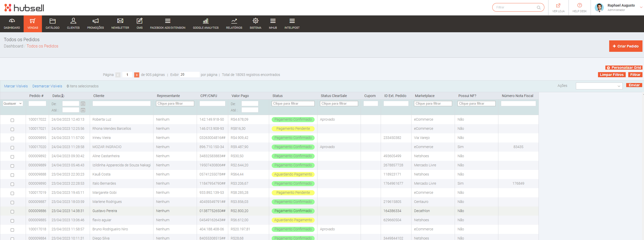The height and width of the screenshot is (240, 644).
Task: Select checkbox for order 100017022
Action: (12, 120)
